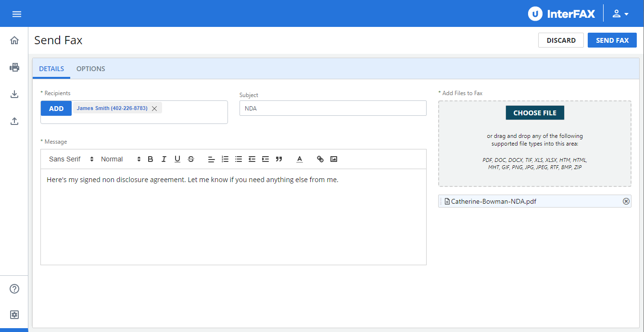
Task: Open the inbound download sidebar icon
Action: point(14,94)
